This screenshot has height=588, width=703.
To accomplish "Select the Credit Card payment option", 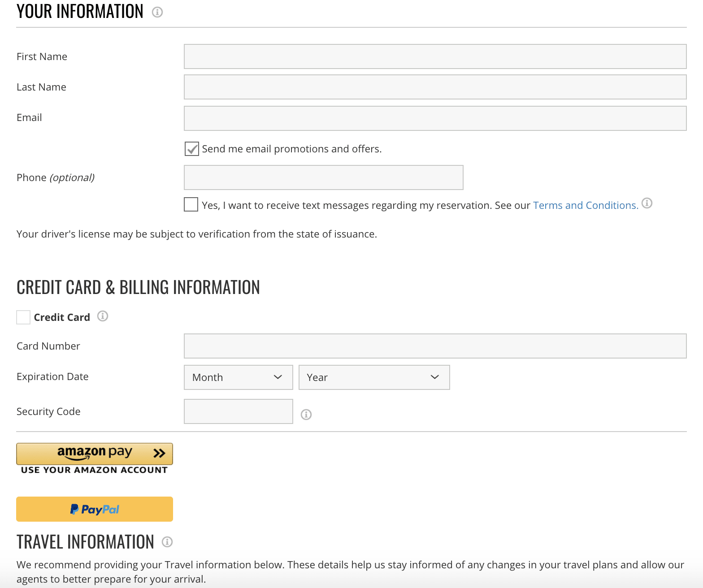I will click(x=23, y=317).
